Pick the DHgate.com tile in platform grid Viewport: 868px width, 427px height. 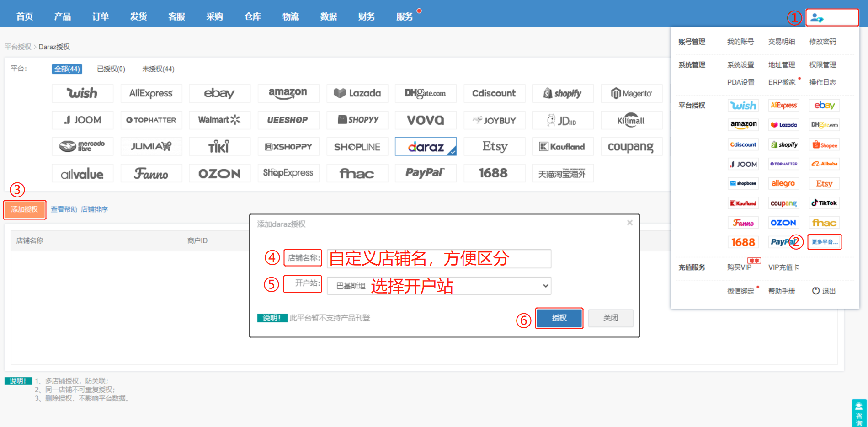[x=426, y=93]
